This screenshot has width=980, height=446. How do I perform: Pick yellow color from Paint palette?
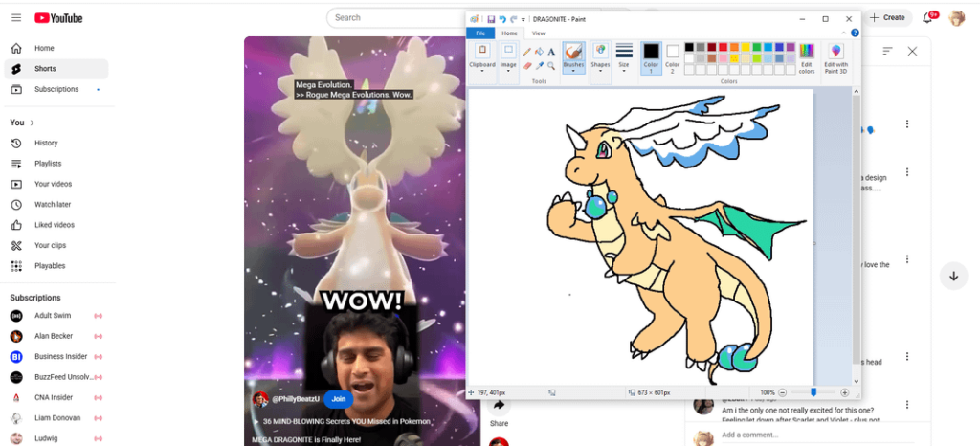[x=746, y=47]
